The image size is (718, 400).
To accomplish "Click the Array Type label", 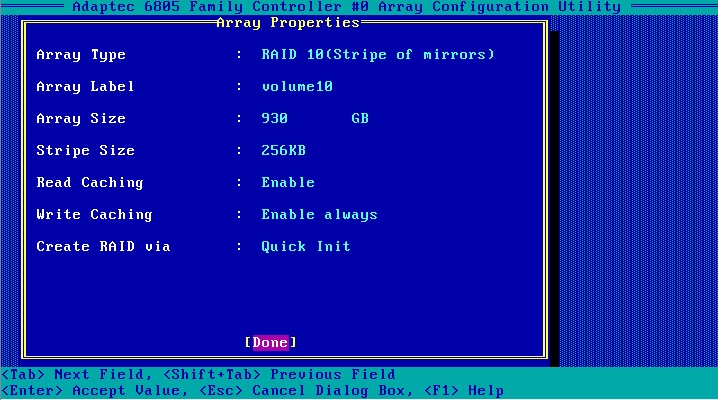I will click(x=81, y=55).
